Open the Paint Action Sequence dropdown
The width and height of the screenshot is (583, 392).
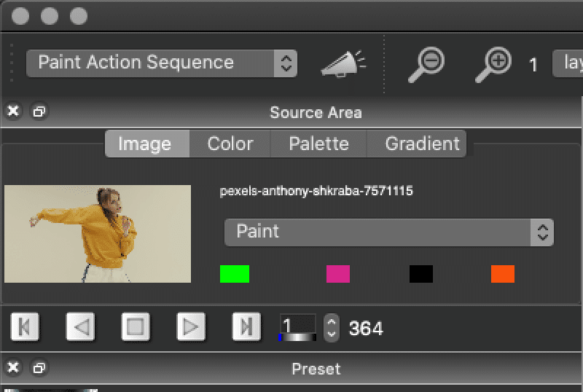162,63
